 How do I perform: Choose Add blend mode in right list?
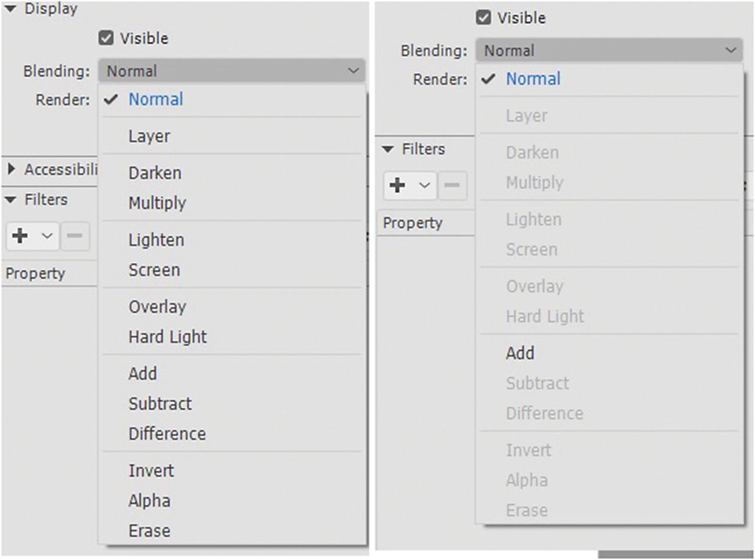[x=520, y=353]
